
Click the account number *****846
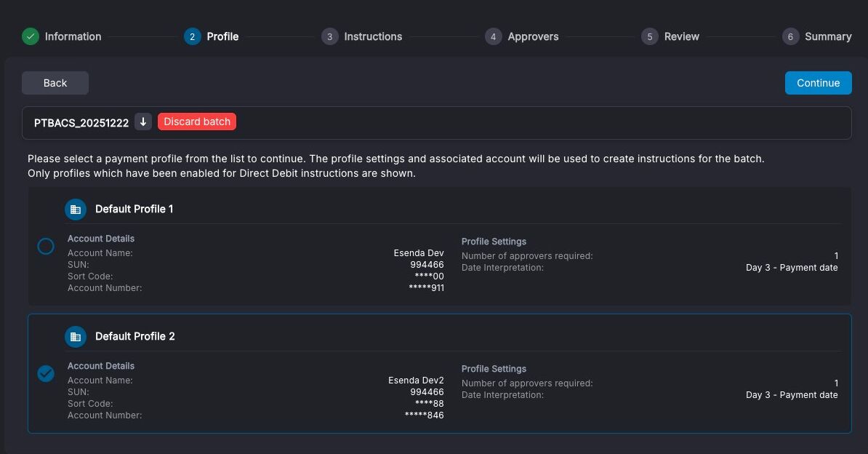coord(424,415)
